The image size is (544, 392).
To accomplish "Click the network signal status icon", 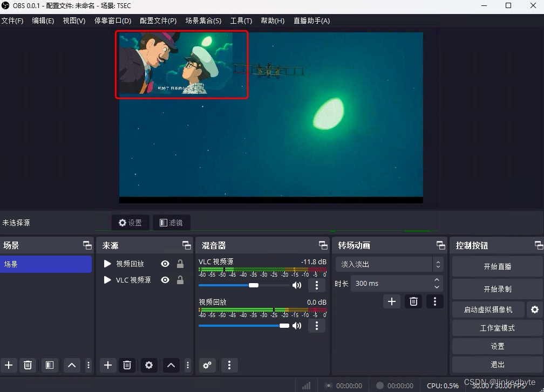I will coord(306,386).
